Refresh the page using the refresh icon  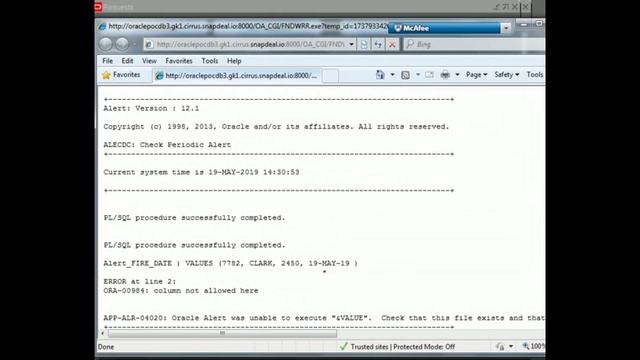[x=378, y=44]
